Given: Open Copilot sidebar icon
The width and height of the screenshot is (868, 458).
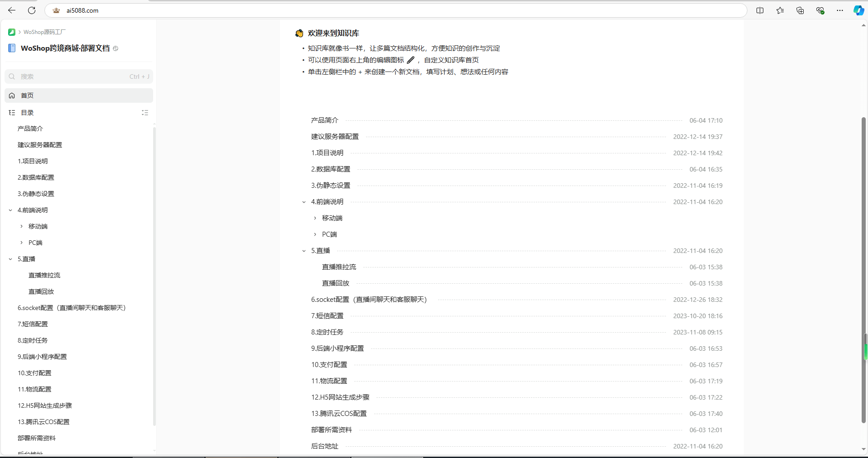Looking at the screenshot, I should coord(858,10).
